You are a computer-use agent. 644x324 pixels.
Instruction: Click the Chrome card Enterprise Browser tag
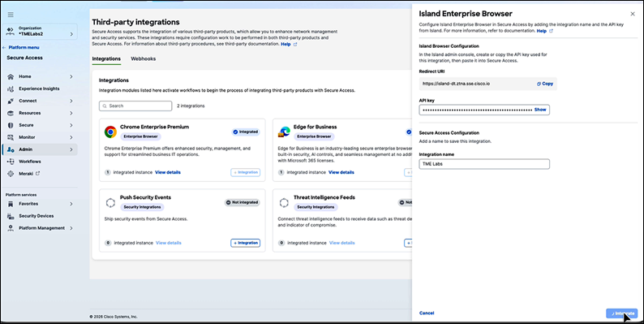click(141, 136)
